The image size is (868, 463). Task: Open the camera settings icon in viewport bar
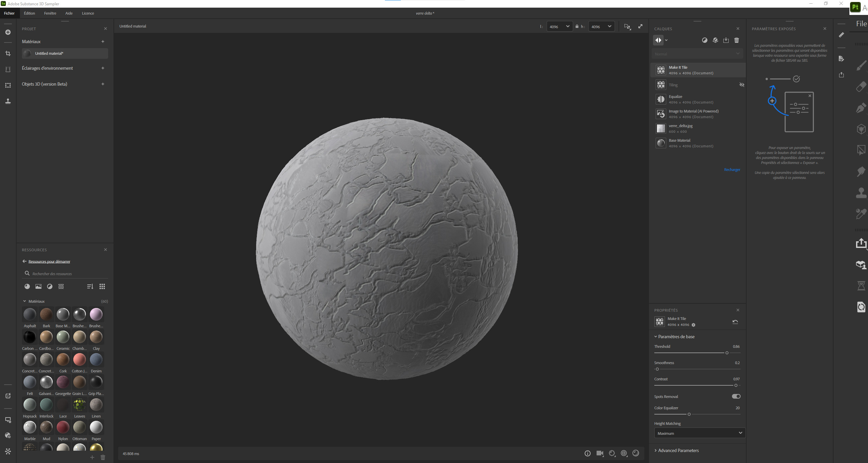pos(600,453)
